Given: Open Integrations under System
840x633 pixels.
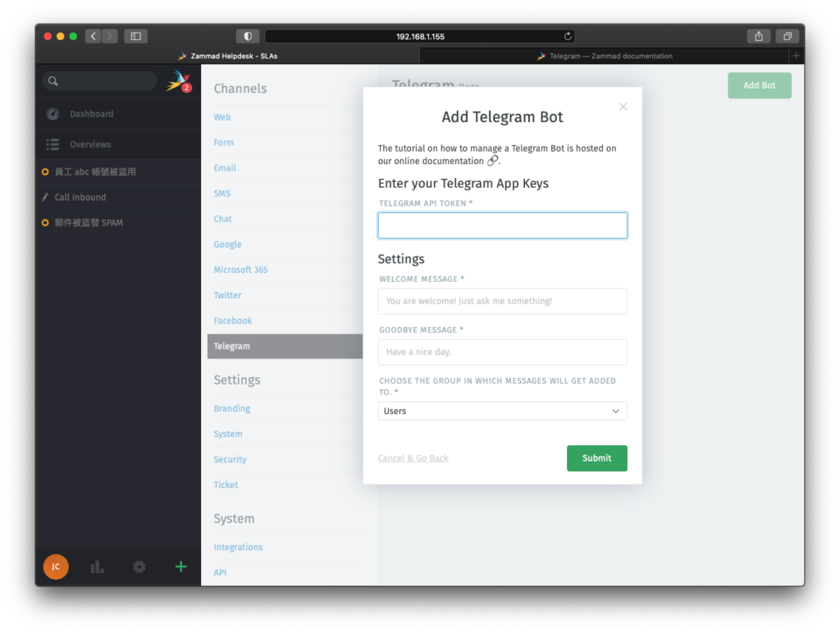Looking at the screenshot, I should tap(239, 547).
